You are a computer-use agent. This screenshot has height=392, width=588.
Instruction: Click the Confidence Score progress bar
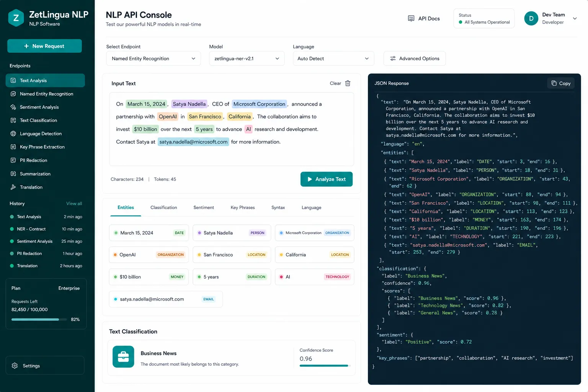325,366
